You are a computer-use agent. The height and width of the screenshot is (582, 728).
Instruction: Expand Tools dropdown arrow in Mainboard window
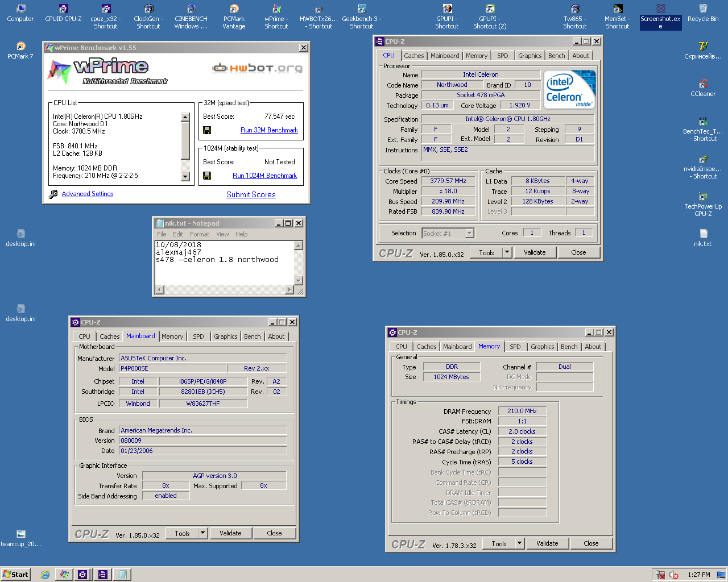point(202,533)
